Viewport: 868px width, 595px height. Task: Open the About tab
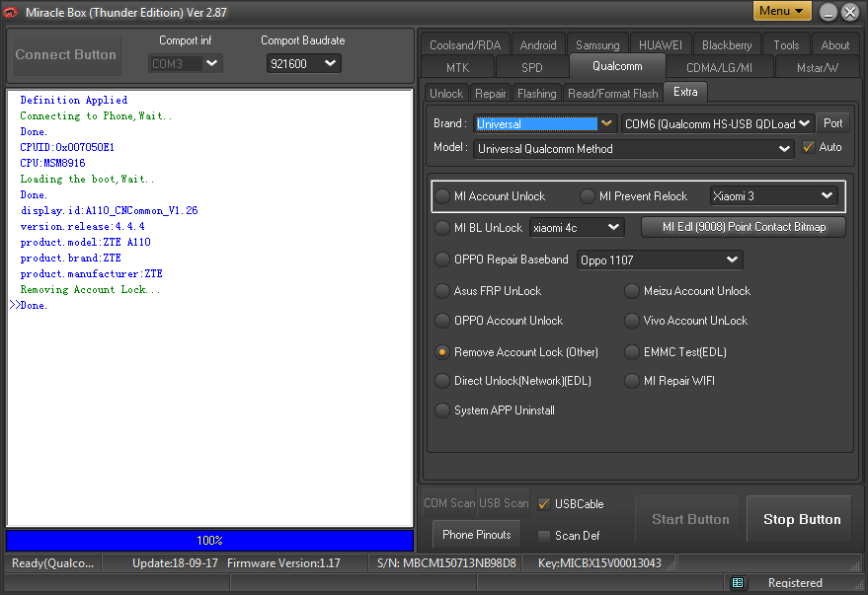click(834, 45)
